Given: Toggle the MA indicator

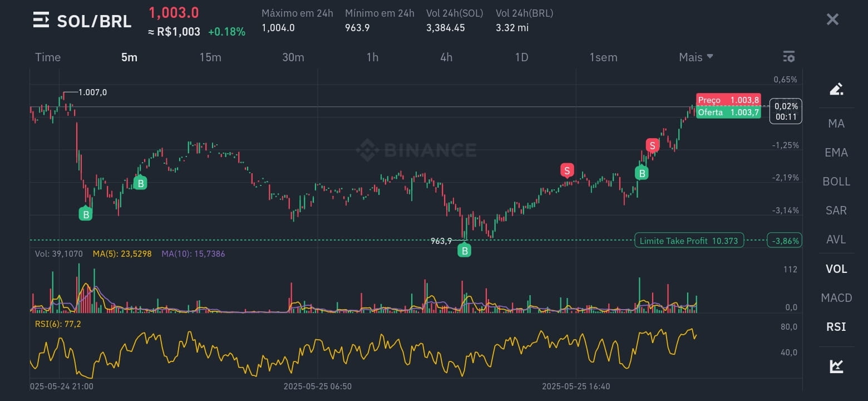Looking at the screenshot, I should tap(836, 124).
